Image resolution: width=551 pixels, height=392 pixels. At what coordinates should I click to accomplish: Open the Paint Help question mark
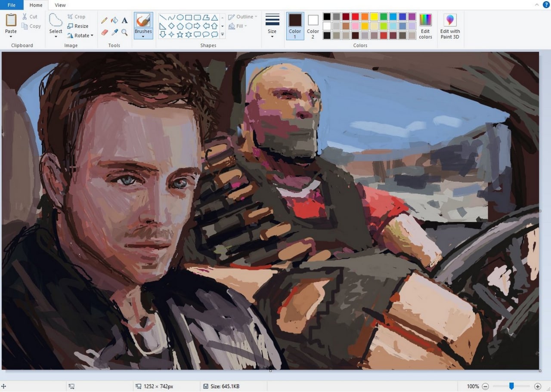[x=545, y=5]
